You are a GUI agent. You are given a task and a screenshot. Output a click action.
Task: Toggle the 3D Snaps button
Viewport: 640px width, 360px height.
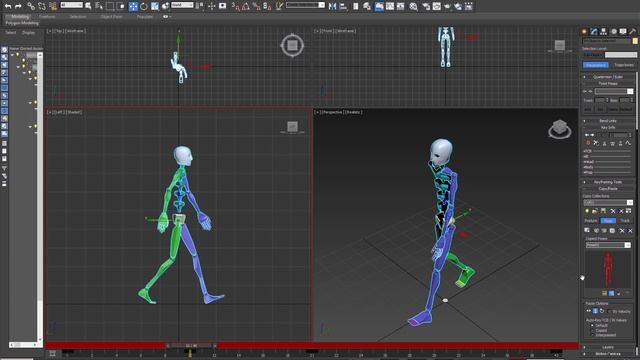(x=235, y=6)
